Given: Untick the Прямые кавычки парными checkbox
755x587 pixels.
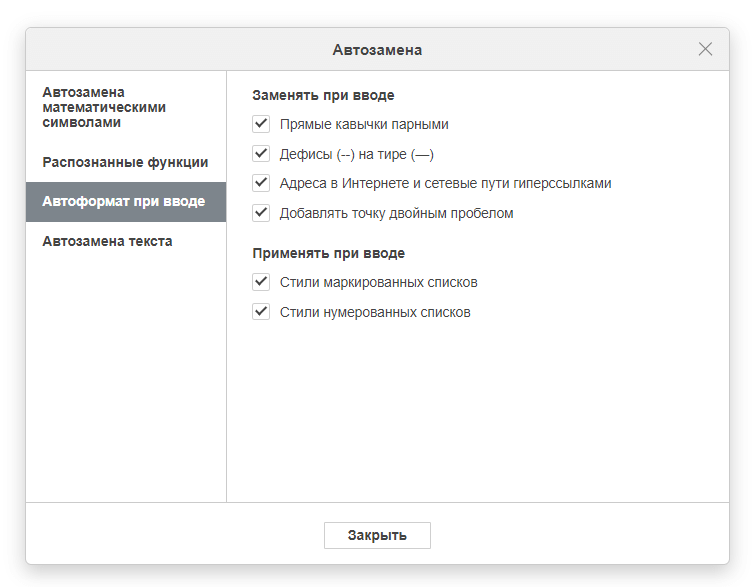Looking at the screenshot, I should point(262,124).
